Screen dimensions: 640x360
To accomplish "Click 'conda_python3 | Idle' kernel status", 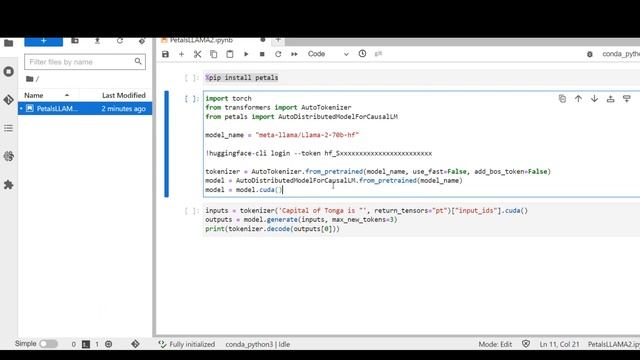I will [x=258, y=344].
